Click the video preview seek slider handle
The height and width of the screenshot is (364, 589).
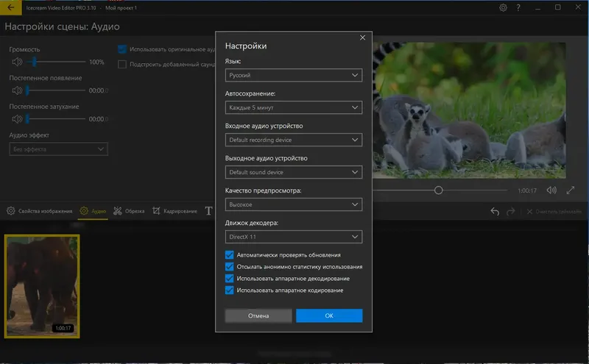[x=438, y=190]
